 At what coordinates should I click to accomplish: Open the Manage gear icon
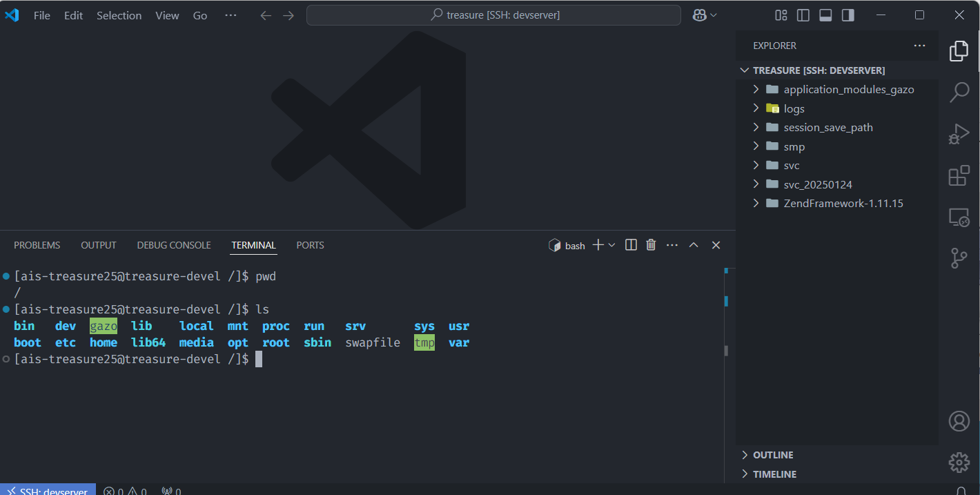(959, 462)
